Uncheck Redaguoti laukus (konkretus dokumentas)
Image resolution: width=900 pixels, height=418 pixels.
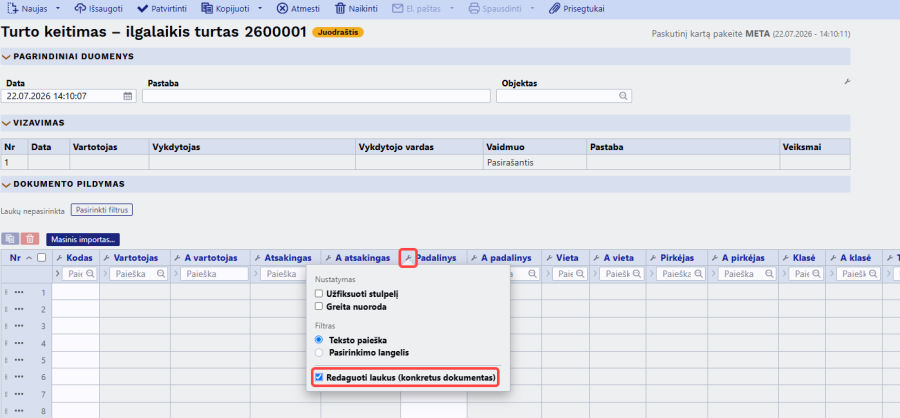pos(319,378)
